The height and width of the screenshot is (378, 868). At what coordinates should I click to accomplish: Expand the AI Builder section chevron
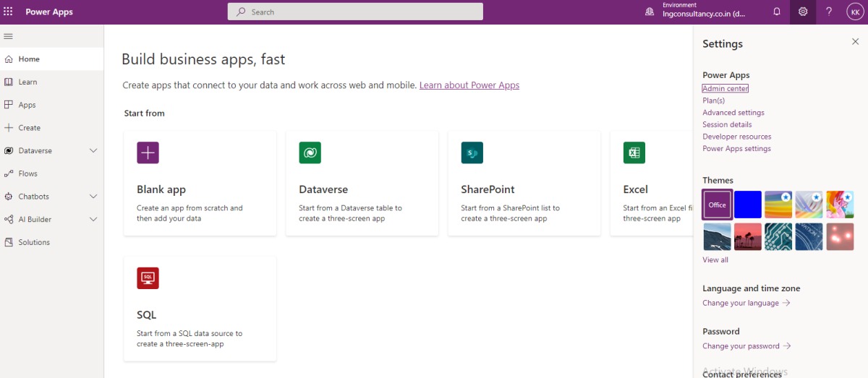pos(93,219)
